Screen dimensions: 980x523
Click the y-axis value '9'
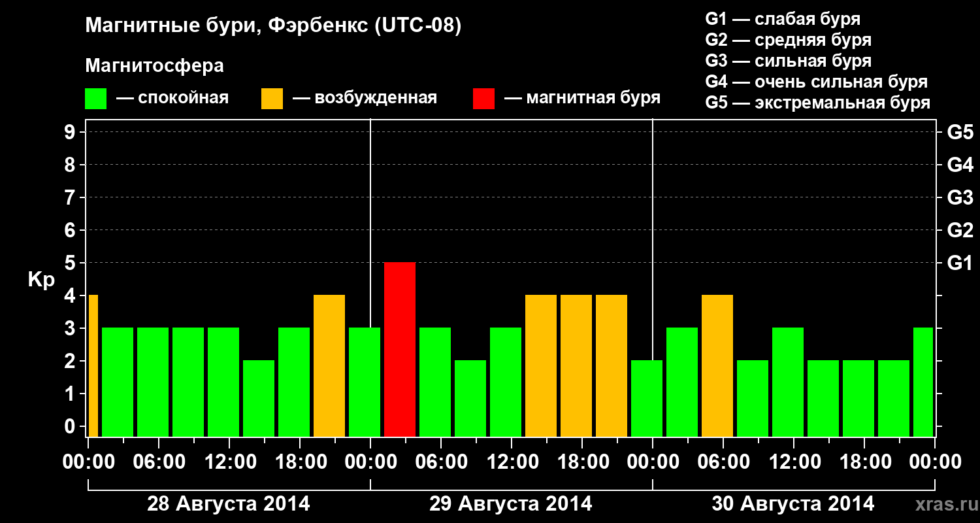[71, 132]
